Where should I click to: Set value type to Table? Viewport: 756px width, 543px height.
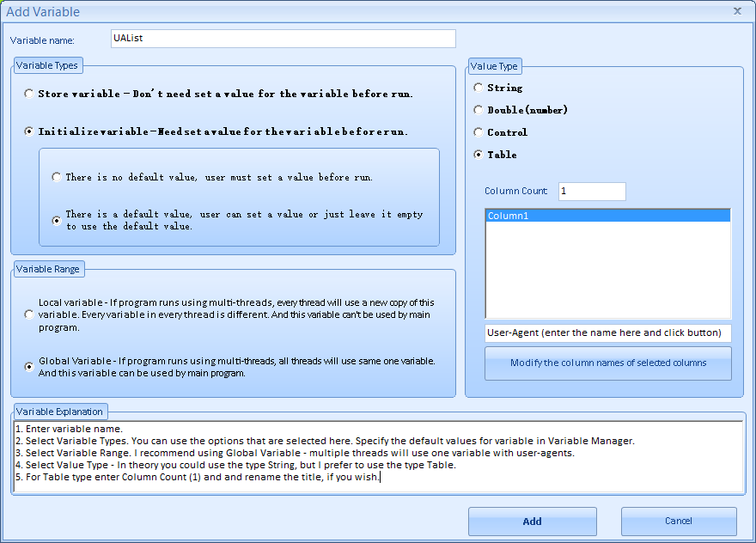tap(479, 155)
